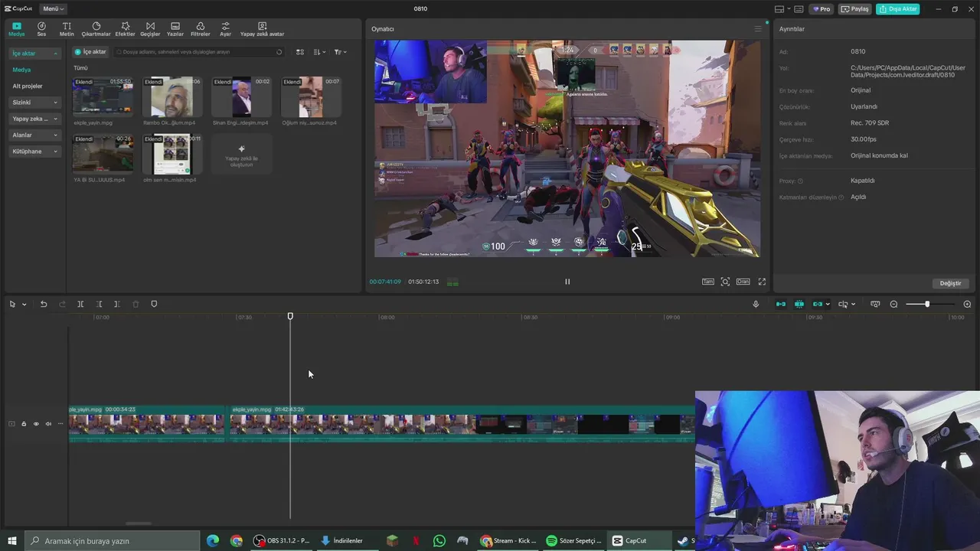The width and height of the screenshot is (980, 551).
Task: Select the Medya tab icon
Action: pyautogui.click(x=16, y=29)
